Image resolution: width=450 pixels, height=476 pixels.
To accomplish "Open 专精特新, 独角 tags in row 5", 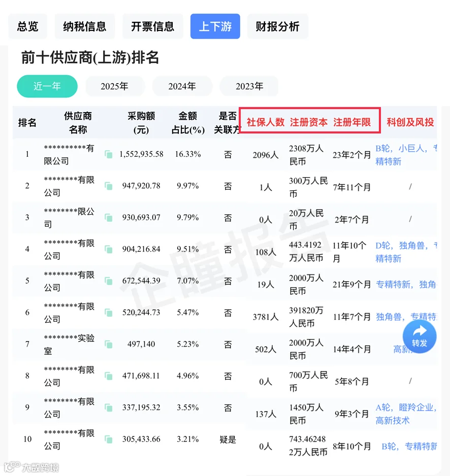I will coord(406,285).
